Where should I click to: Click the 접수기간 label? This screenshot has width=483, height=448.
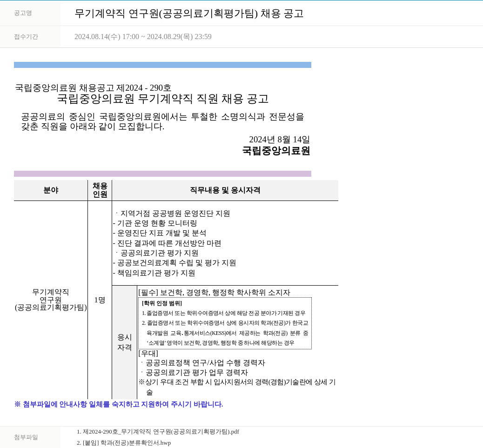point(26,37)
